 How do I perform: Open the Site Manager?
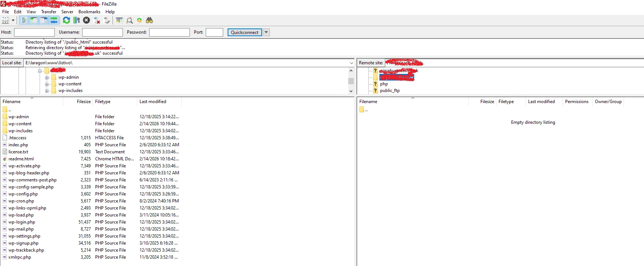pos(5,20)
